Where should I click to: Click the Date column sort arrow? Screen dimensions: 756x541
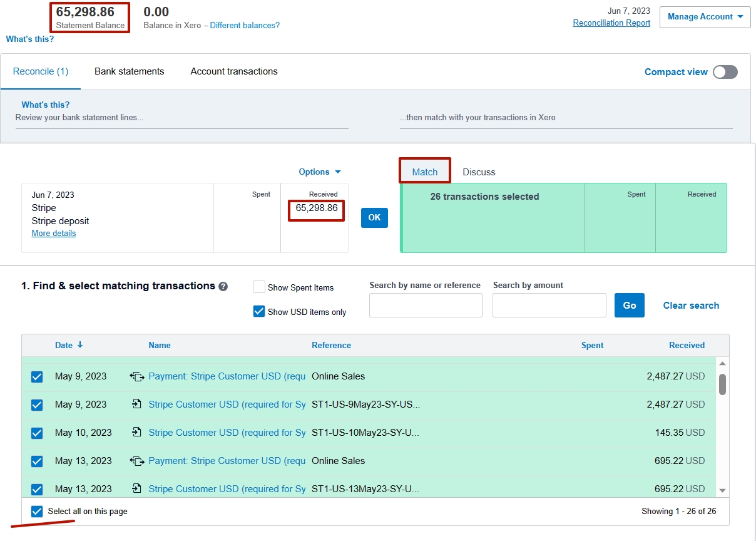tap(81, 345)
